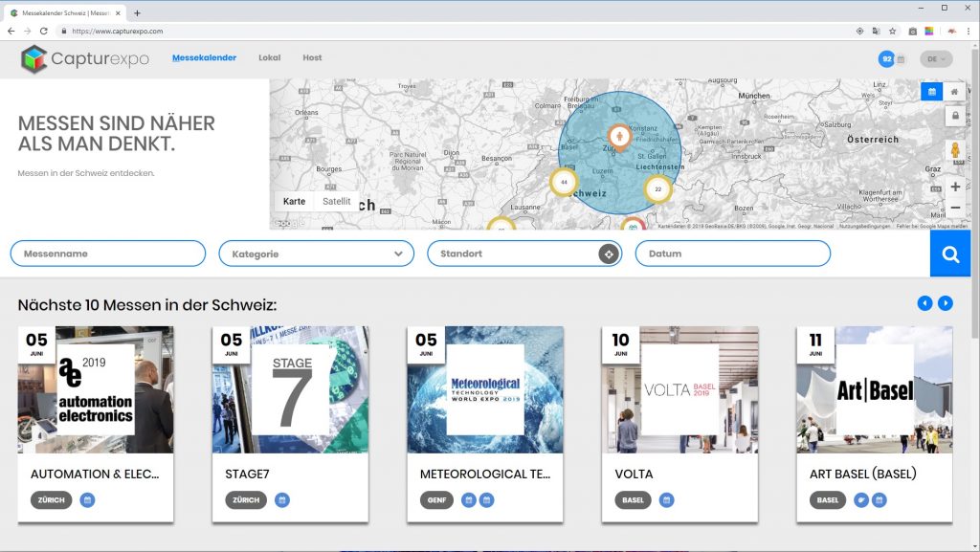Click BASEL tag on Volta card
This screenshot has height=552, width=980.
634,500
